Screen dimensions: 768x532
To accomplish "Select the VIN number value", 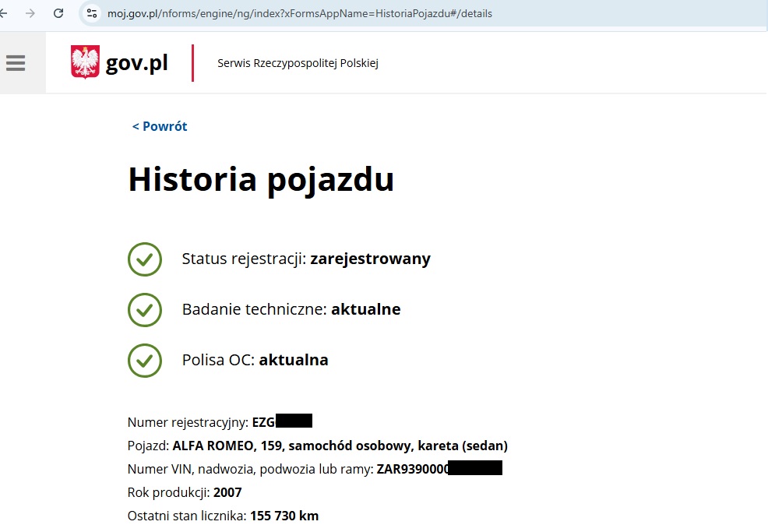I will 440,468.
